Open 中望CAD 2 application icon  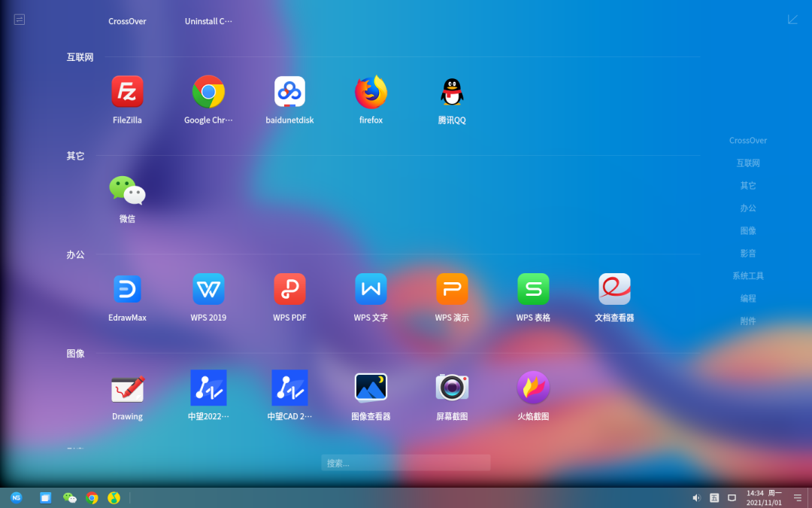pyautogui.click(x=289, y=388)
